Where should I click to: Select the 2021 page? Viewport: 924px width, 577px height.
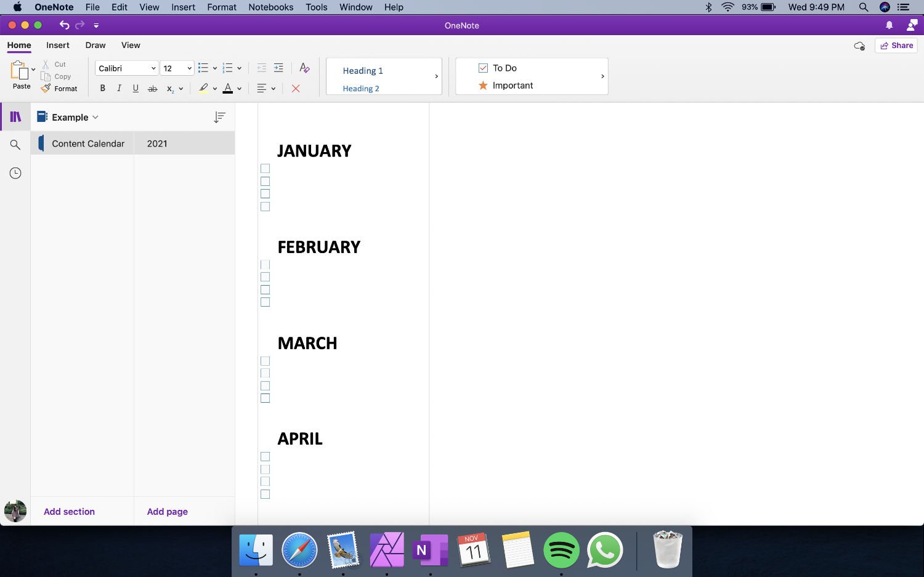click(184, 143)
